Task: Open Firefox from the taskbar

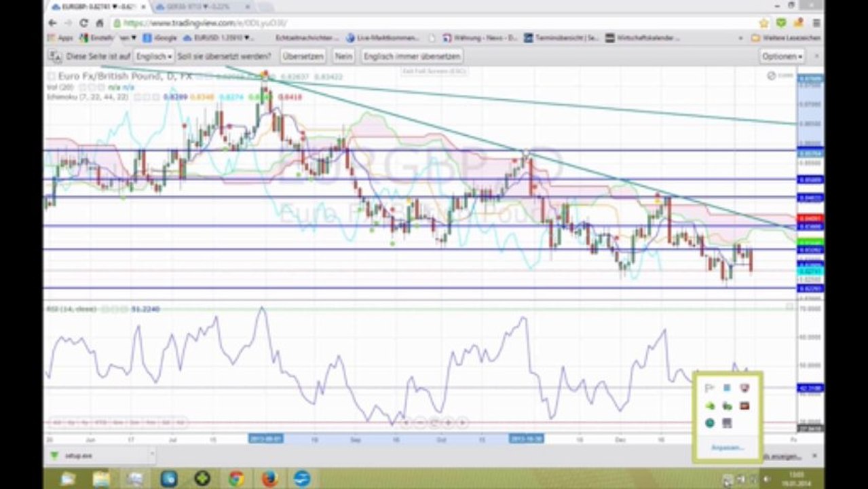Action: tap(269, 479)
